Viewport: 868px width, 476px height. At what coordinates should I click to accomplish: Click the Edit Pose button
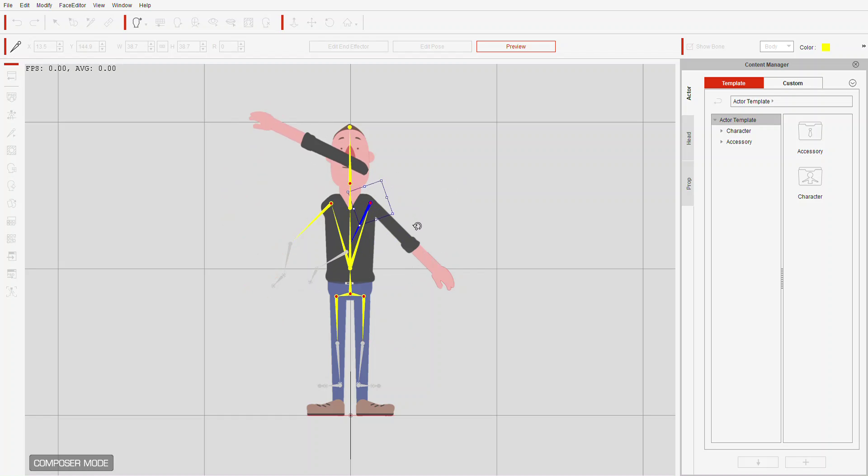(432, 47)
